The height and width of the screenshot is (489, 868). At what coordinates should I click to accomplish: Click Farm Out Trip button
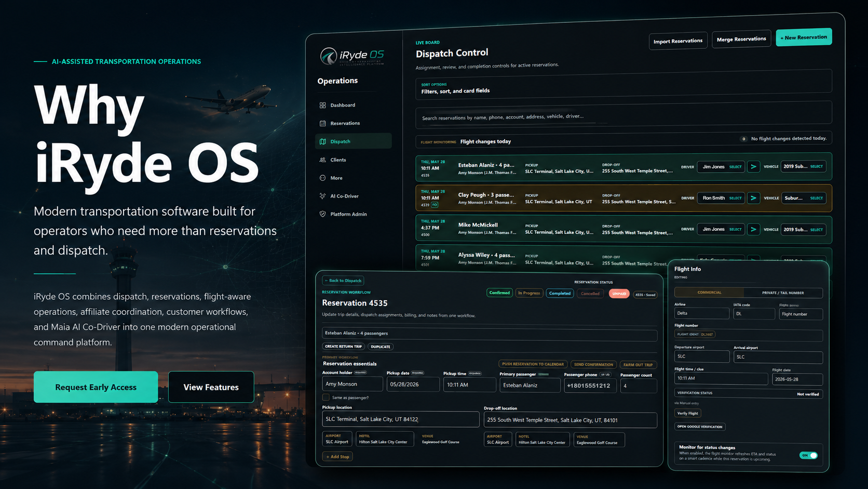[638, 365]
